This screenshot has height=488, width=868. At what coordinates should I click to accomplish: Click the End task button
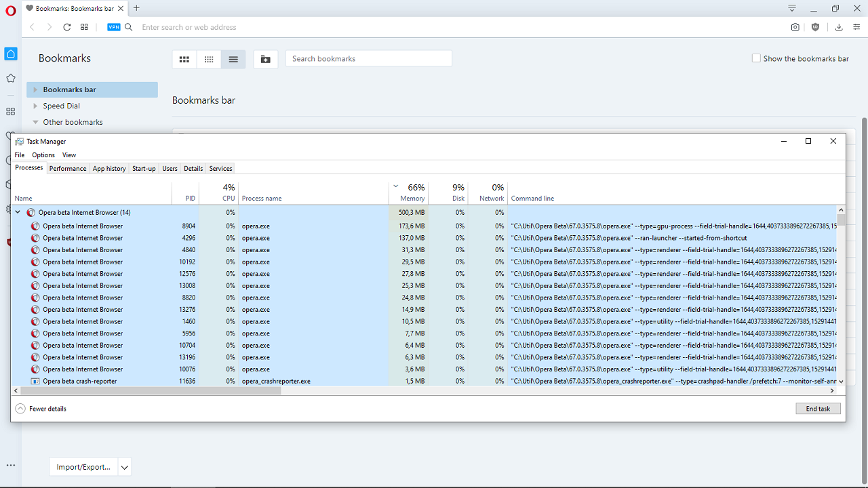[x=818, y=409]
